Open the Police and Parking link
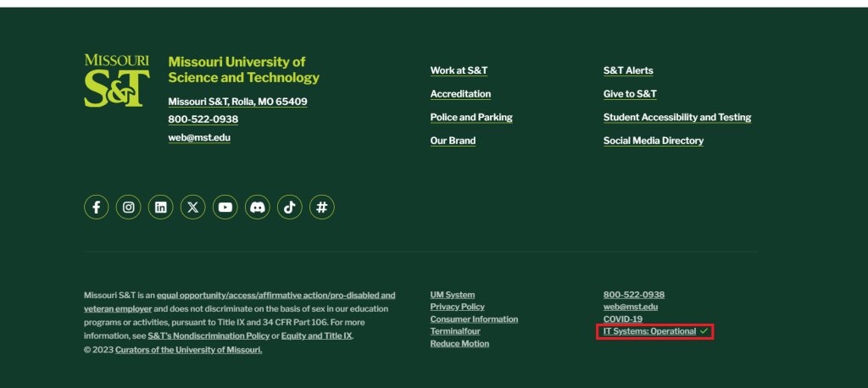868x388 pixels. pyautogui.click(x=471, y=117)
